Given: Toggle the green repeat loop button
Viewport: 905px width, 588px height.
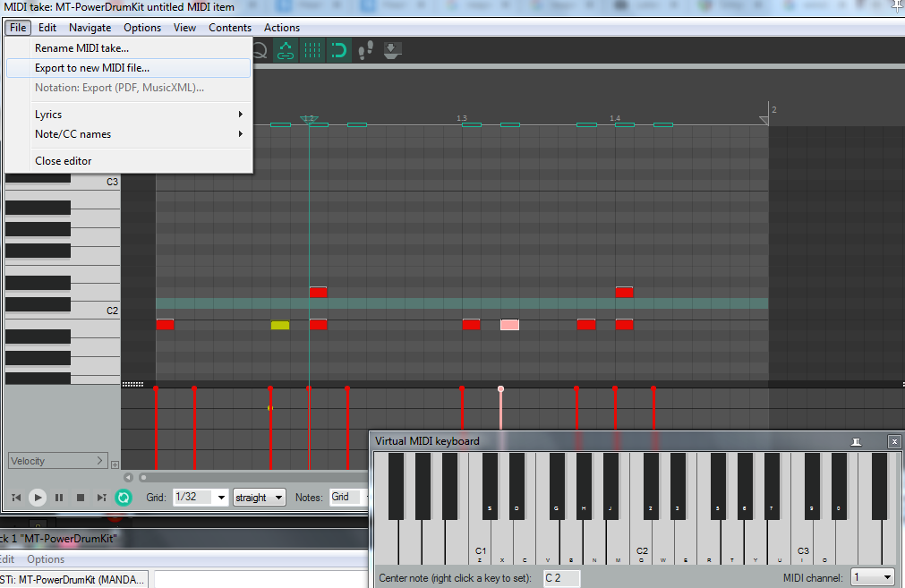Looking at the screenshot, I should point(124,498).
